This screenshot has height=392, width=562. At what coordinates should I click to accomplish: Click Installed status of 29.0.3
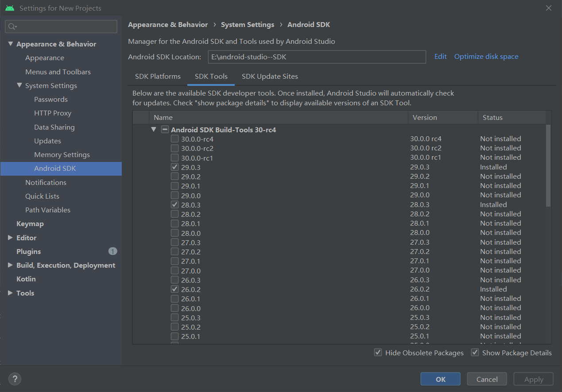[493, 167]
